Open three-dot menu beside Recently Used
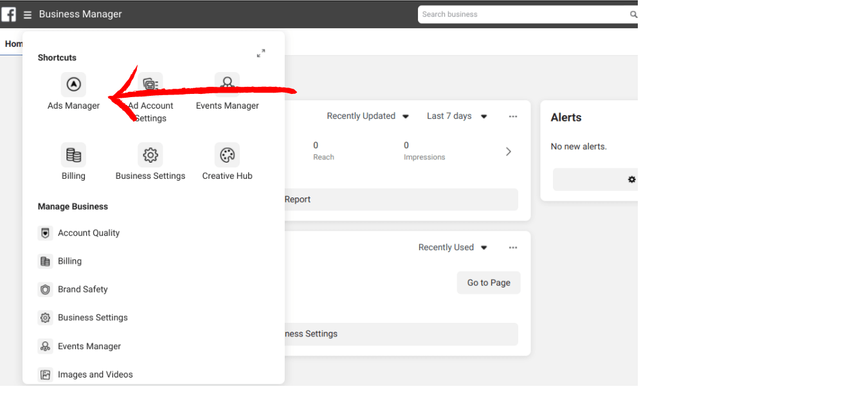The height and width of the screenshot is (418, 868). pyautogui.click(x=513, y=248)
